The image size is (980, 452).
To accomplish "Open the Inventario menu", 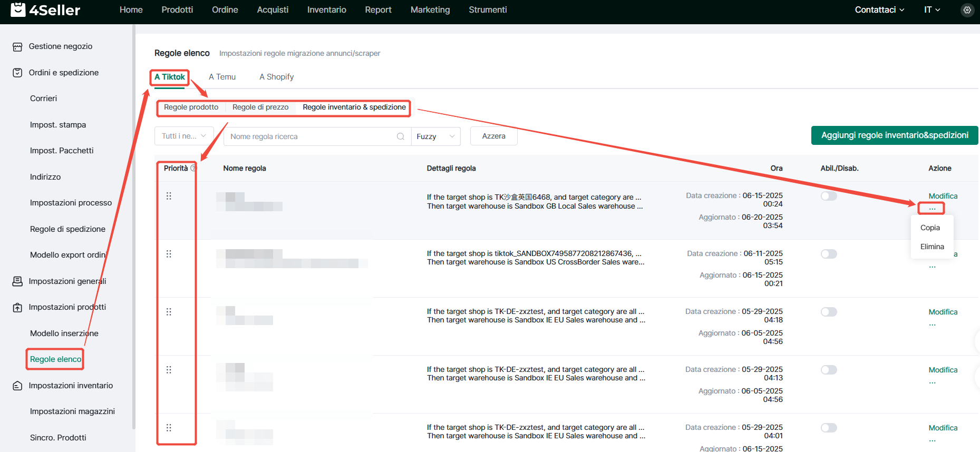I will click(327, 10).
